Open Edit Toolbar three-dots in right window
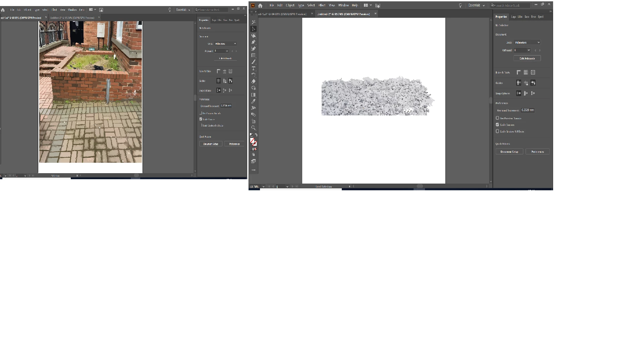This screenshot has height=346, width=644. click(254, 170)
